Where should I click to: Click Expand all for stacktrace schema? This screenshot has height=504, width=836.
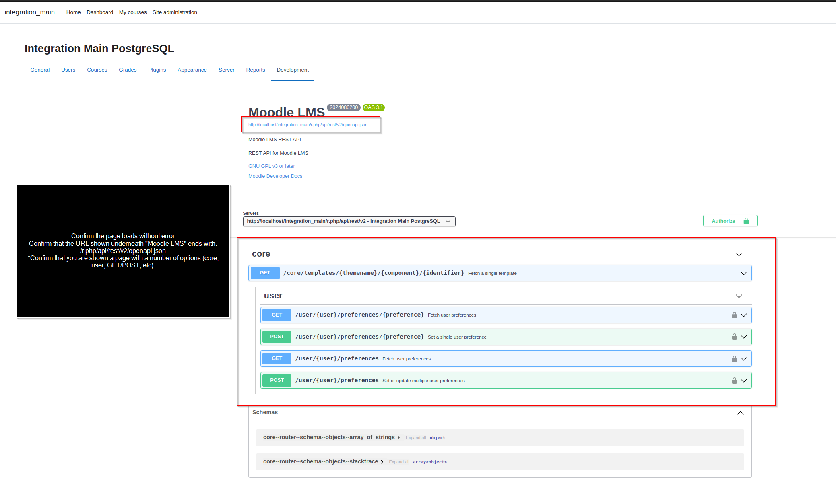[399, 462]
